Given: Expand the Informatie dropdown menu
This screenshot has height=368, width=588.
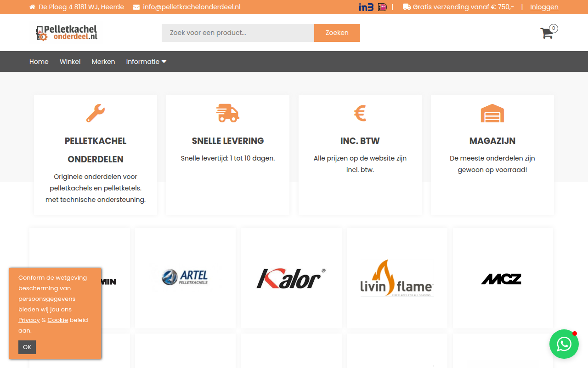Looking at the screenshot, I should click(x=146, y=62).
